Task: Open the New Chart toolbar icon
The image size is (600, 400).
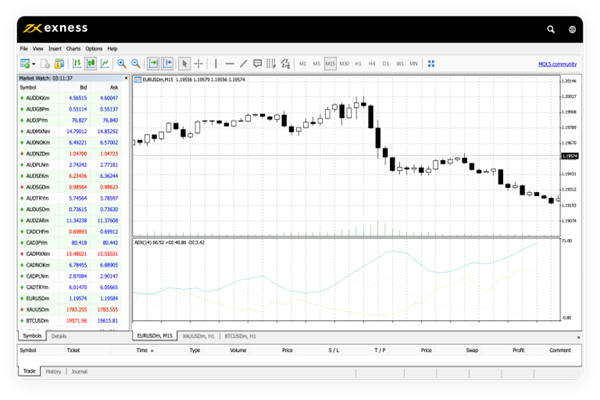Action: (25, 64)
